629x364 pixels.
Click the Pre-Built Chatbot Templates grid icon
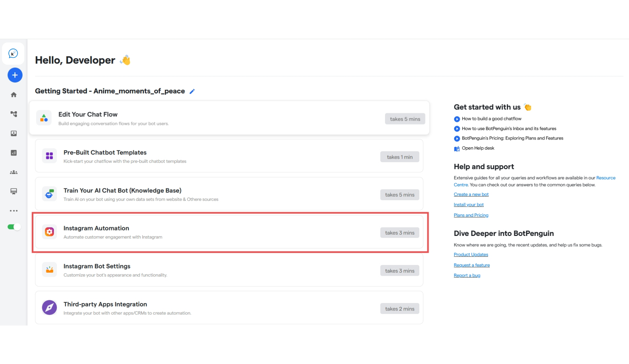coord(50,156)
